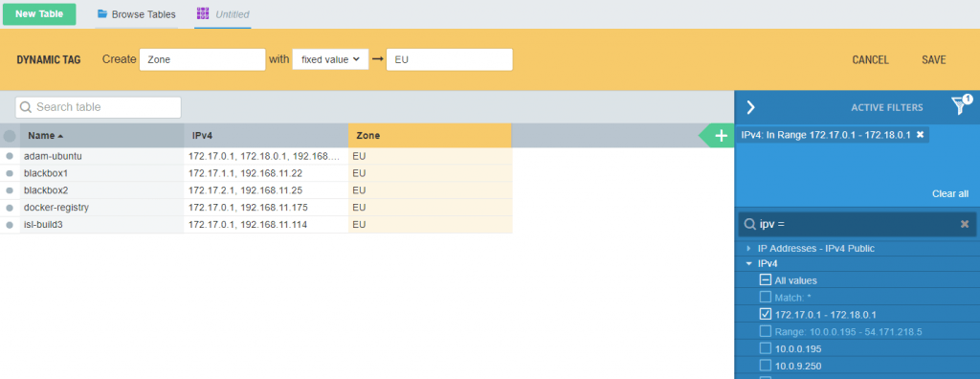This screenshot has height=379, width=980.
Task: Collapse the IPv4 filter group
Action: (748, 264)
